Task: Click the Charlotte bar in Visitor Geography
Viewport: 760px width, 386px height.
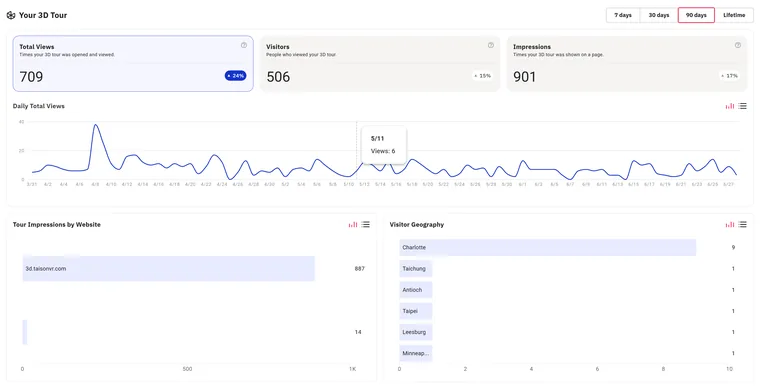Action: coord(548,247)
